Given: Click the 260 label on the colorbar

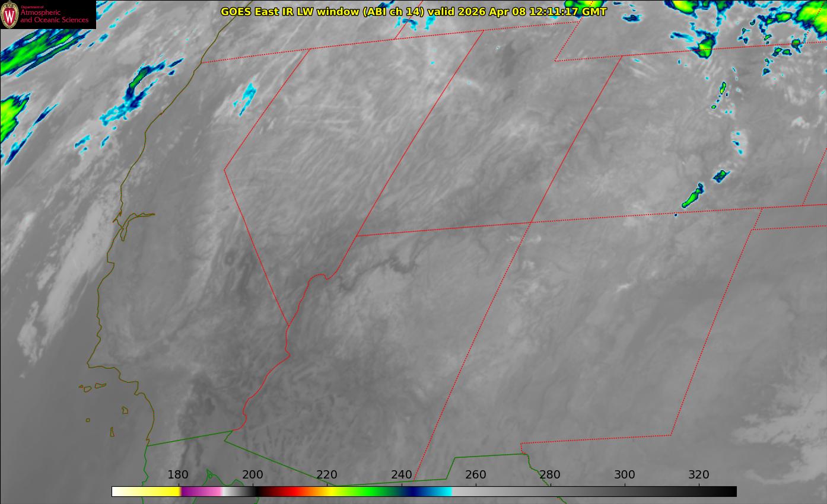Looking at the screenshot, I should tap(476, 474).
